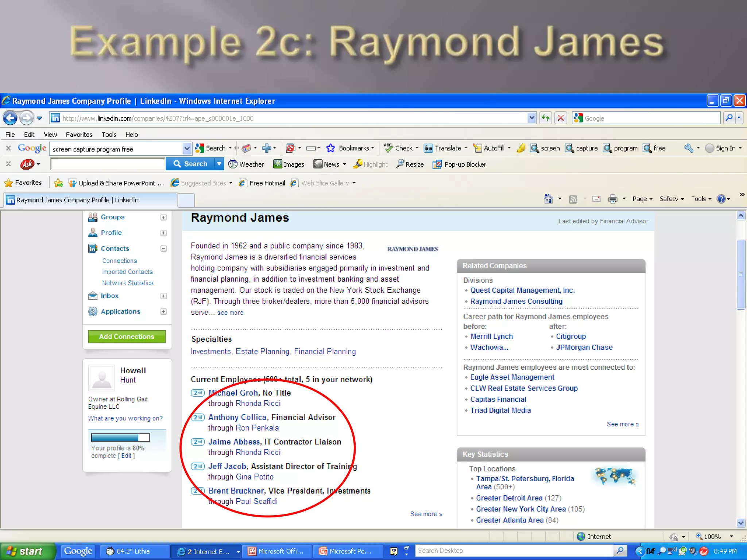747x560 pixels.
Task: Click the Refresh page icon
Action: tap(546, 118)
